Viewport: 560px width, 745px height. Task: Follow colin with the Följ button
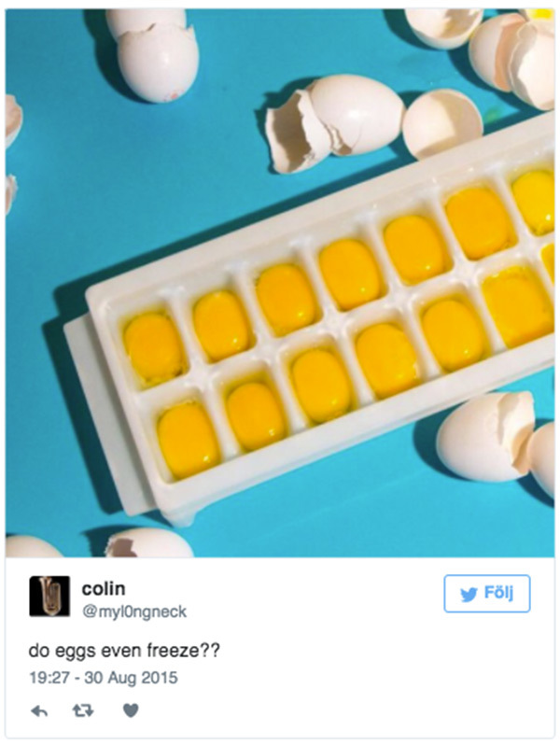click(x=487, y=594)
